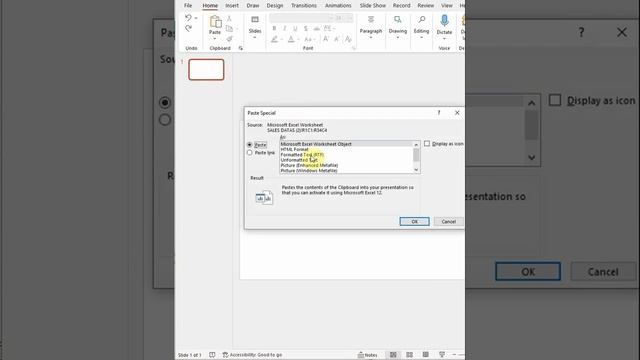Expand the Slides group dropdown
Viewport: 640px width, 360px height.
pos(255,38)
